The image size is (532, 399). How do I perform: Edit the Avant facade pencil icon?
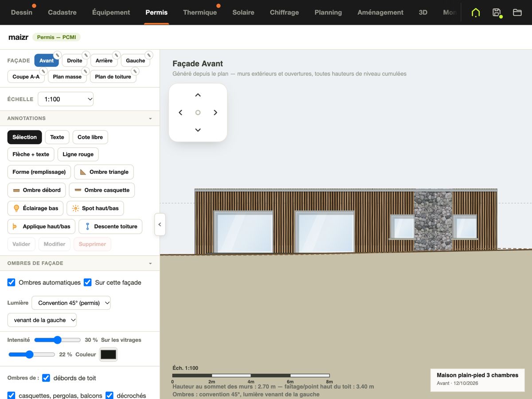coord(57,55)
